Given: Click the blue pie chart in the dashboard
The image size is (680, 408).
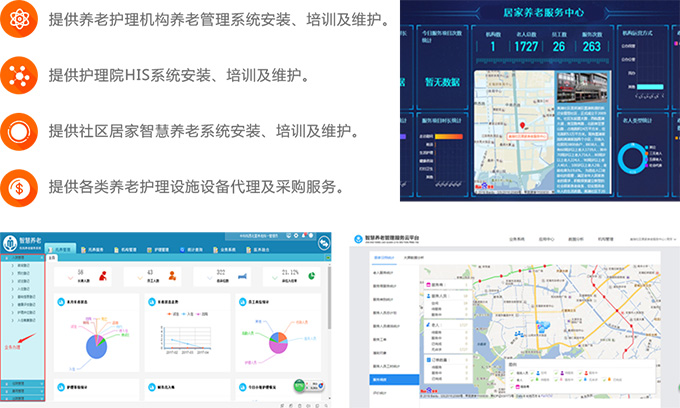Looking at the screenshot, I should (x=97, y=345).
